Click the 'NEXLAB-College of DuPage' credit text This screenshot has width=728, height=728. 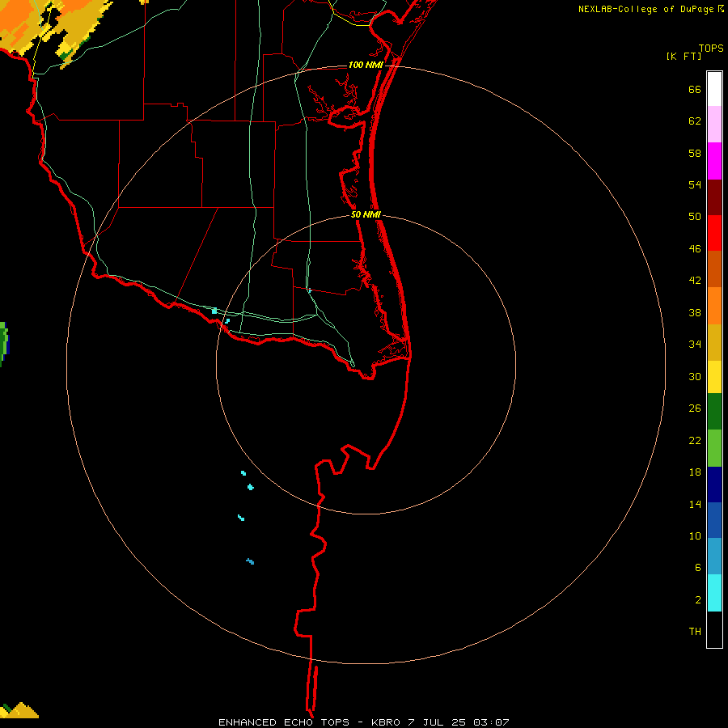645,9
